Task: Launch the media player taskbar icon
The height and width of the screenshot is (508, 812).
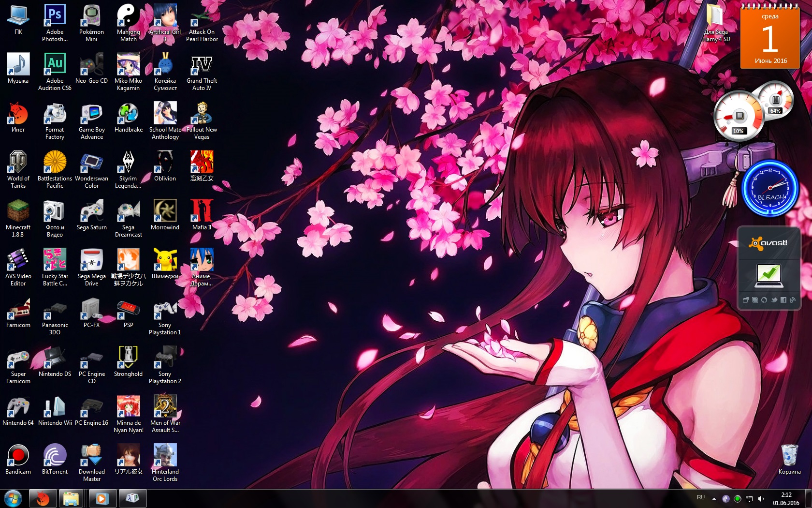Action: coord(102,498)
